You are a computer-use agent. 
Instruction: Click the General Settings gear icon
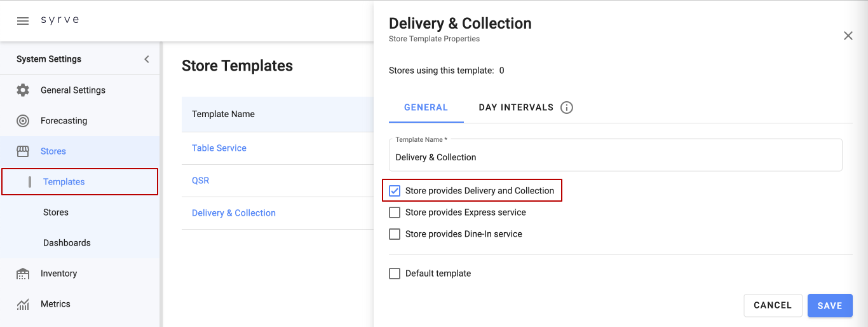23,90
